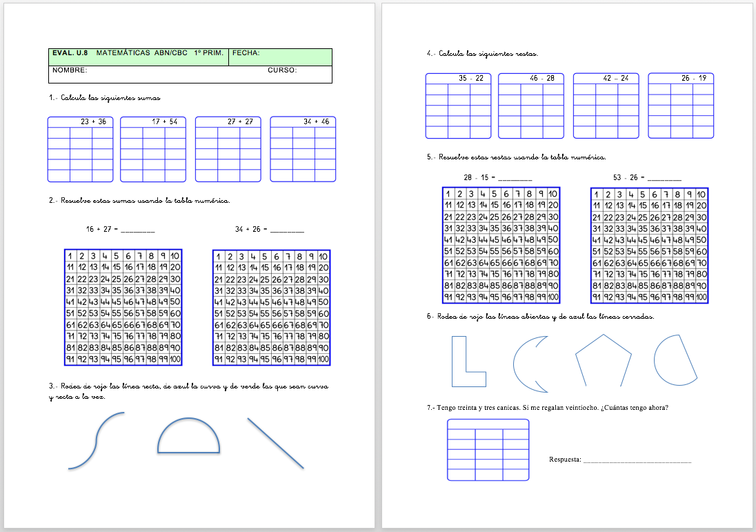The image size is (756, 532).
Task: Click the empty grid beside Respuesta in exercise 7
Action: click(x=488, y=451)
